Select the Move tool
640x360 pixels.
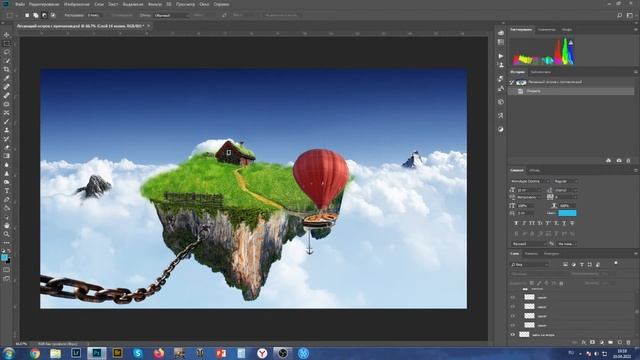click(7, 35)
